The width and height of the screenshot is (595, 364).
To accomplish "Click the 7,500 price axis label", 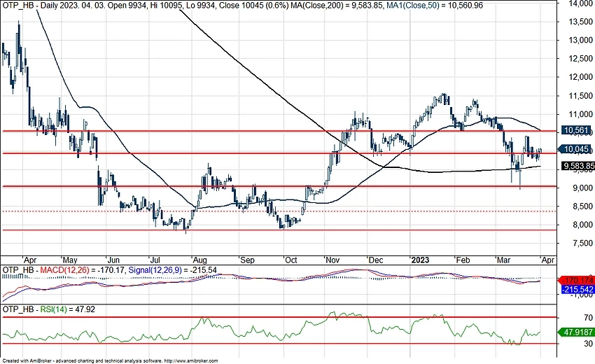I will 582,244.
